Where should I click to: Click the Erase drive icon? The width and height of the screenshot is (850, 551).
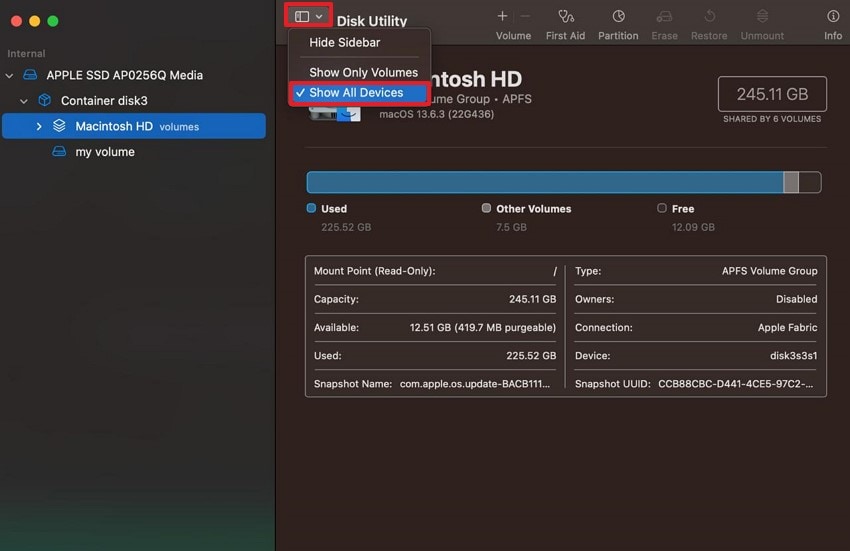point(664,17)
